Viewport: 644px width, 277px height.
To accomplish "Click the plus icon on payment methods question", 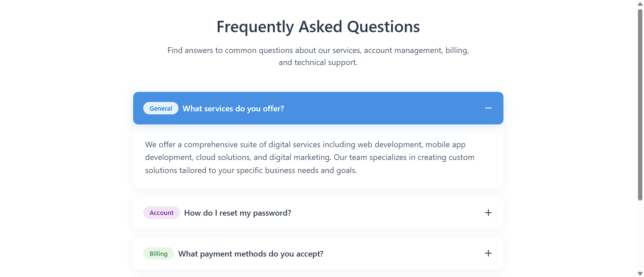I will click(488, 253).
